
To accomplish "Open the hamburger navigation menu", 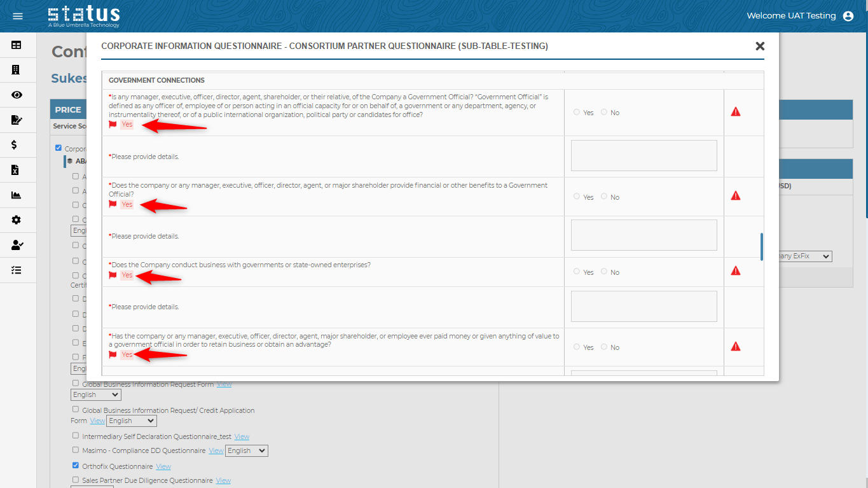I will (x=18, y=16).
